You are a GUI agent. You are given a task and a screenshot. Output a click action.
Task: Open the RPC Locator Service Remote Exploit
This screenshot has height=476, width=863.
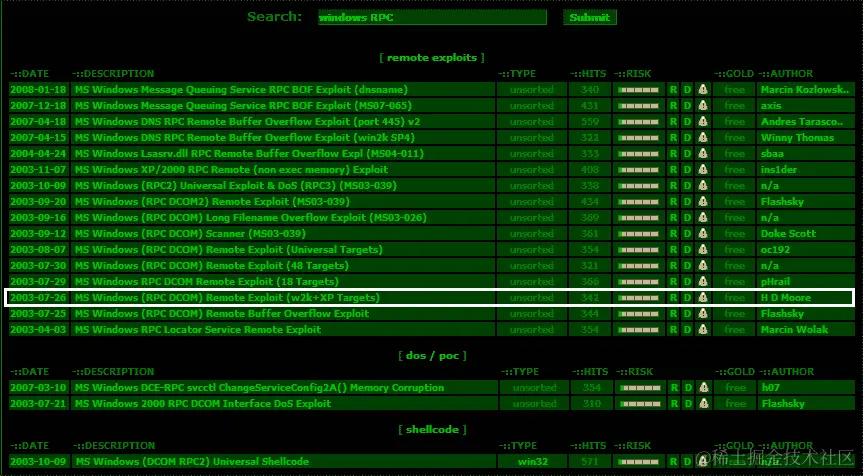tap(198, 330)
